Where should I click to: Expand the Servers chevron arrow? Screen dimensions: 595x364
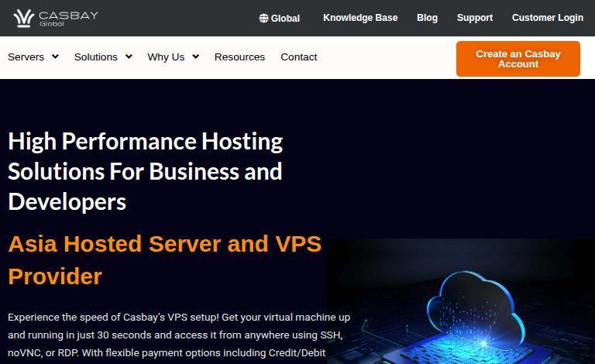[x=56, y=57]
